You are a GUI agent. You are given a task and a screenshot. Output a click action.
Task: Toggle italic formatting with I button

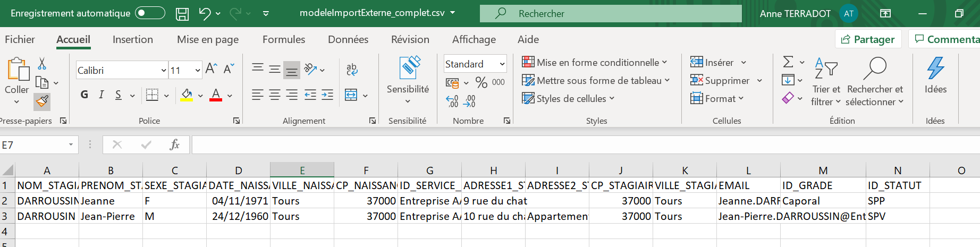click(x=101, y=95)
